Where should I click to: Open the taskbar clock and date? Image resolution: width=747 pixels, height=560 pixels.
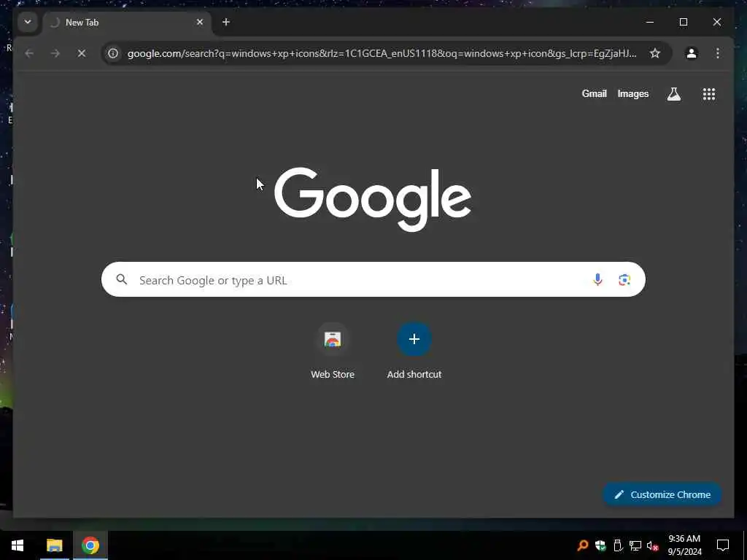point(684,545)
